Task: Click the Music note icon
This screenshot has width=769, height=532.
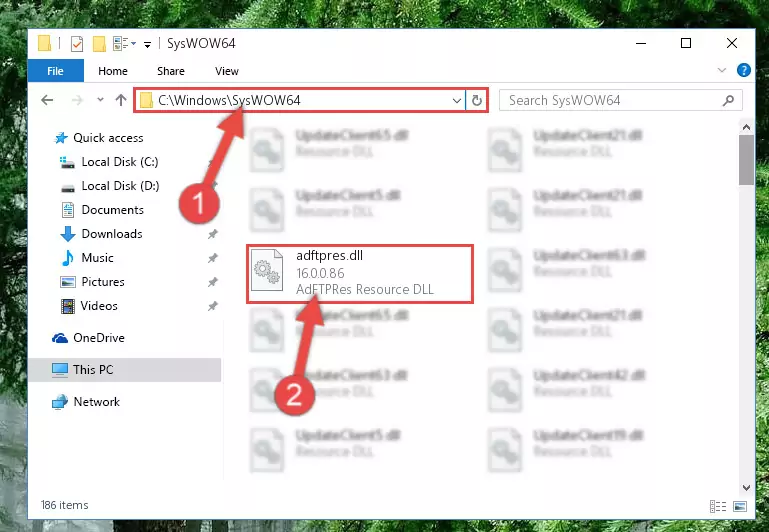Action: [68, 258]
